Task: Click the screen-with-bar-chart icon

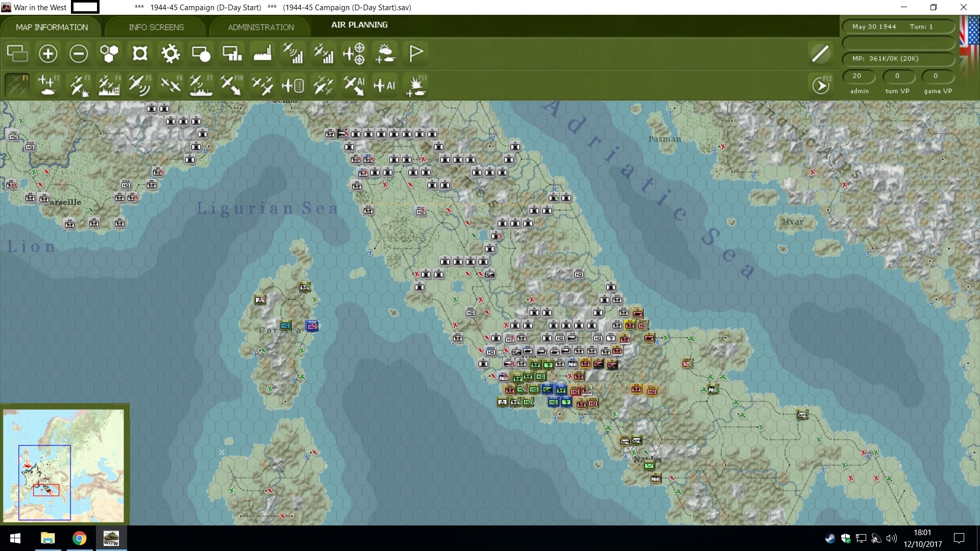Action: coord(232,53)
